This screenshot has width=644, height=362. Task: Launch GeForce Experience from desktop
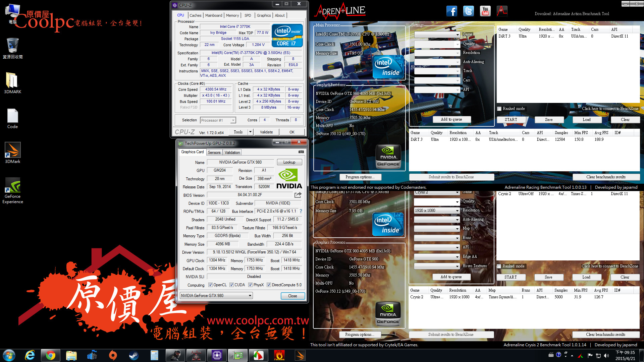coord(13,190)
